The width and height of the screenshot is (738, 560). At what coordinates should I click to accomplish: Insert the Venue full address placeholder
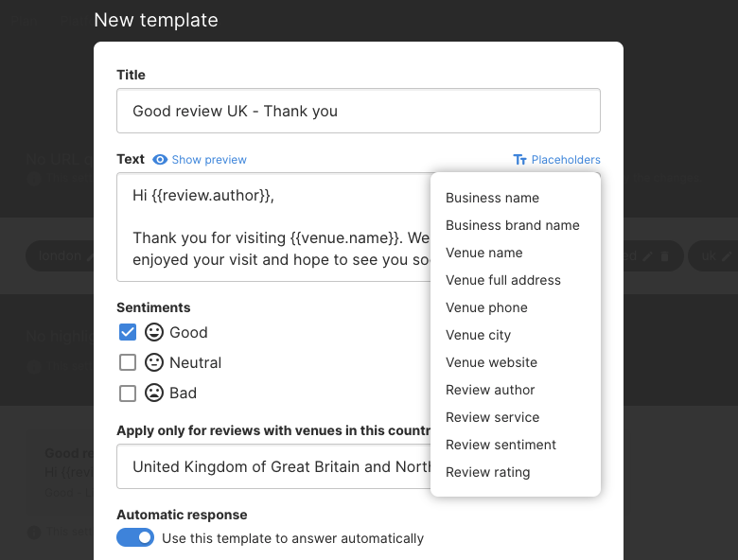pos(503,280)
